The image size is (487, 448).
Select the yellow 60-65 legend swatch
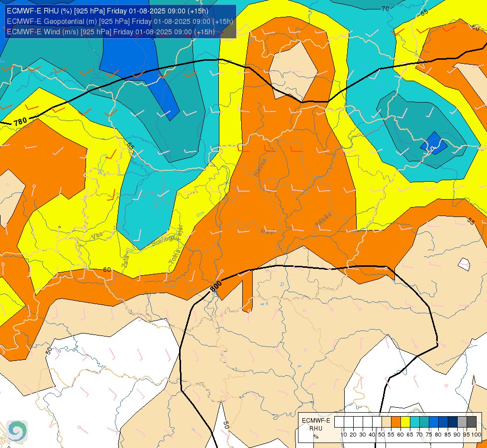405,422
